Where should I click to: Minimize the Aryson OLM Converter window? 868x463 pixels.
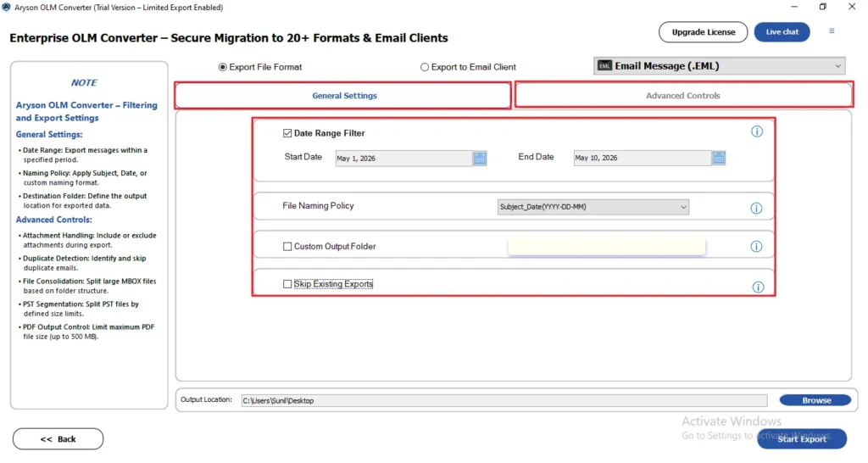(793, 7)
